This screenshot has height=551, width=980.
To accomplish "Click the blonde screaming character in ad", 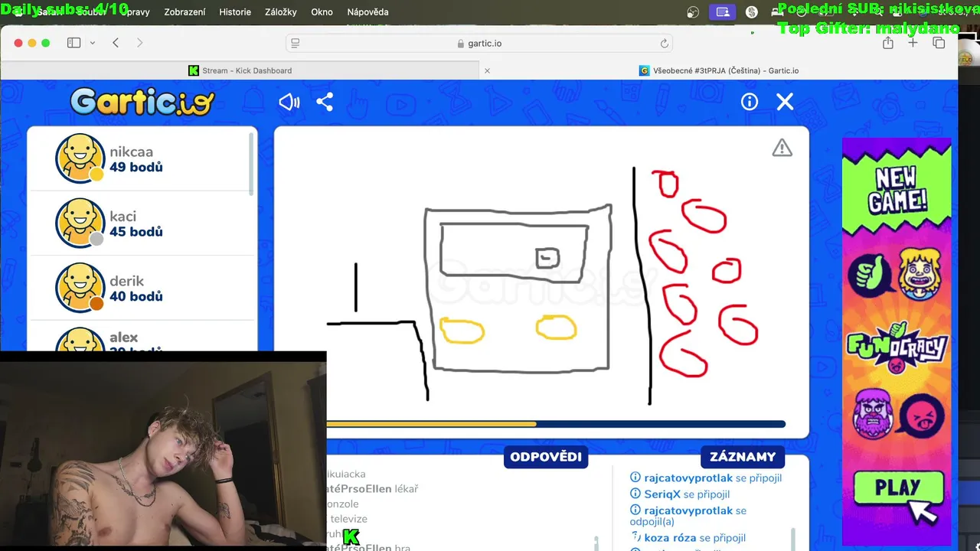I will tap(920, 274).
